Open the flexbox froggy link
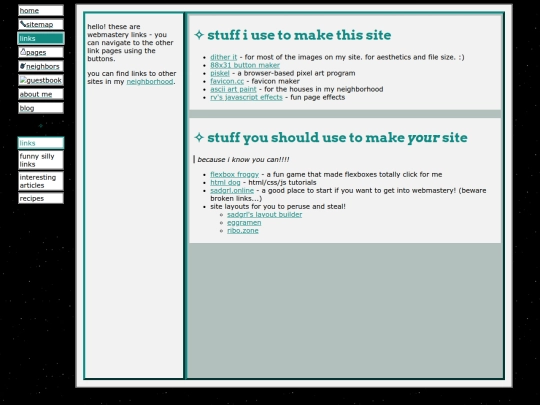The image size is (540, 405). coord(234,174)
